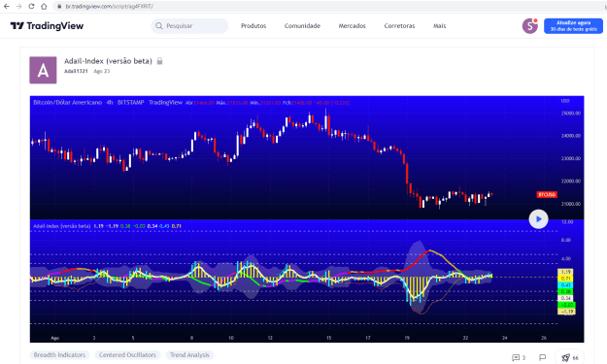The width and height of the screenshot is (607, 364).
Task: Go to browser home icon
Action: tap(44, 6)
